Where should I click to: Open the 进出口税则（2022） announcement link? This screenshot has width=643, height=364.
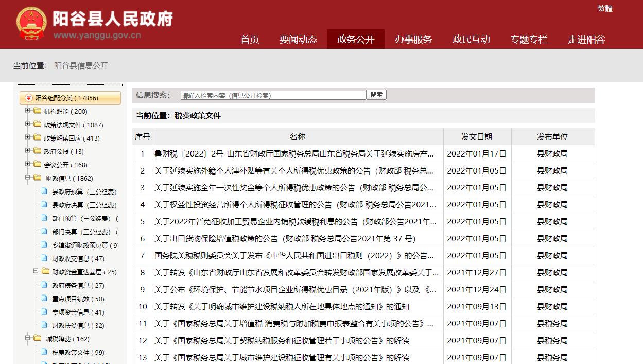tap(294, 255)
